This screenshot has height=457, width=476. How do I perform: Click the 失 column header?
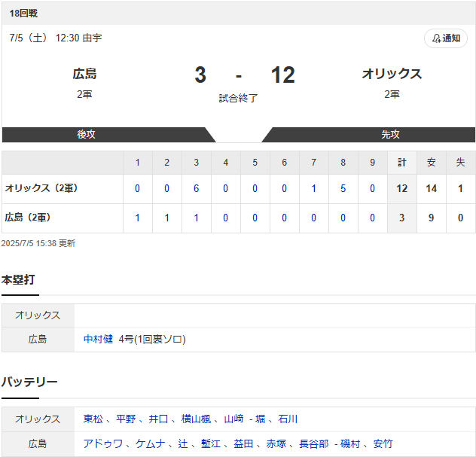460,163
